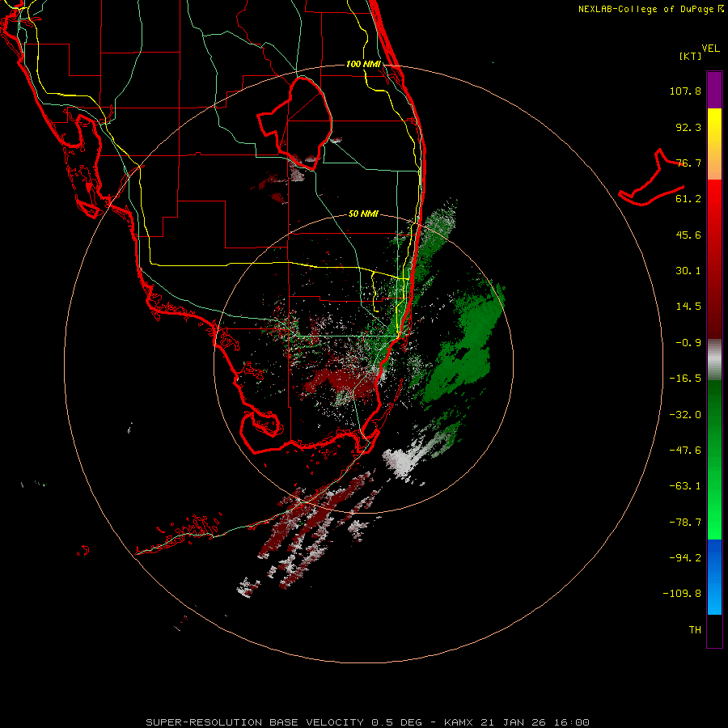The image size is (728, 728).
Task: Select the -78.7 legend value
Action: pyautogui.click(x=685, y=523)
